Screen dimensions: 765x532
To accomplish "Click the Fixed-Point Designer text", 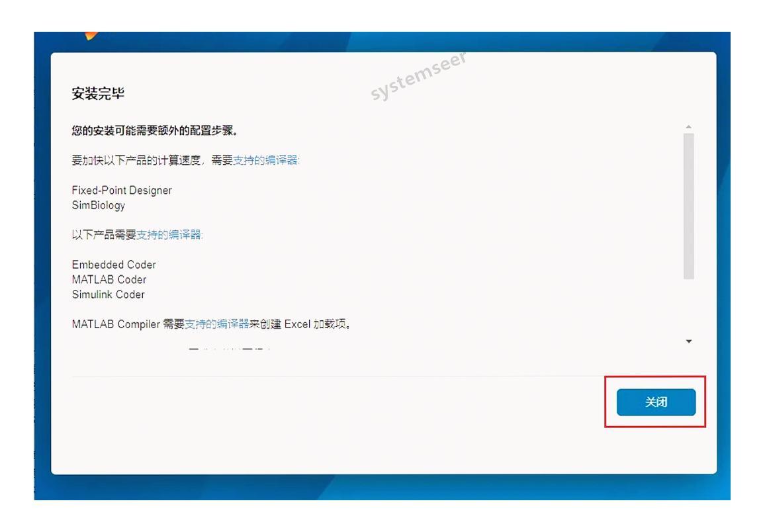I will point(122,190).
